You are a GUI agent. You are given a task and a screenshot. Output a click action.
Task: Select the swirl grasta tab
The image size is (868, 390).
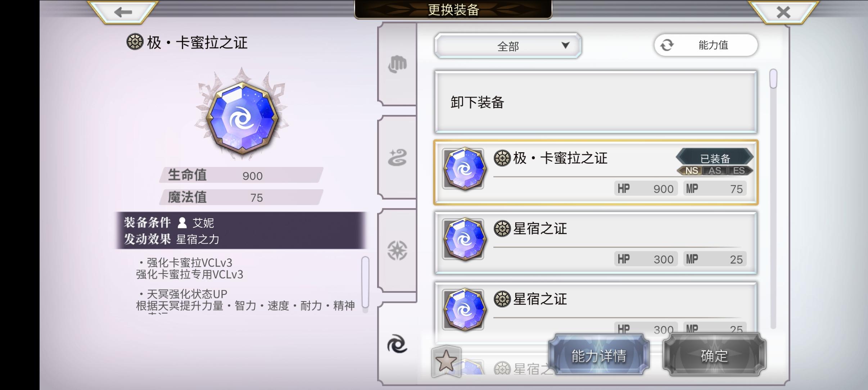397,344
